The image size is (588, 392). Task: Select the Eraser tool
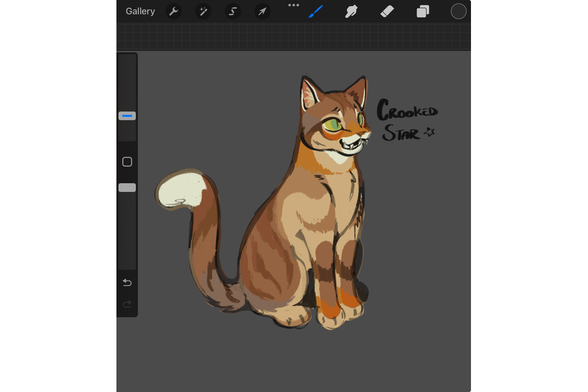(387, 12)
